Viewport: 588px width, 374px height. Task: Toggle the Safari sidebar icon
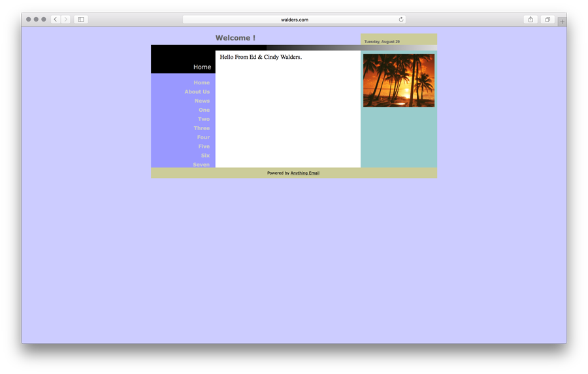pyautogui.click(x=81, y=20)
